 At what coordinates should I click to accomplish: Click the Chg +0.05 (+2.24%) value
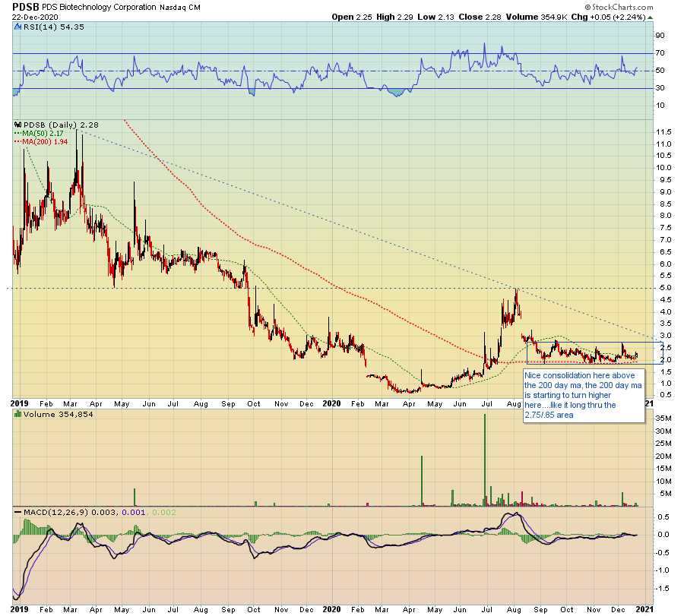608,17
